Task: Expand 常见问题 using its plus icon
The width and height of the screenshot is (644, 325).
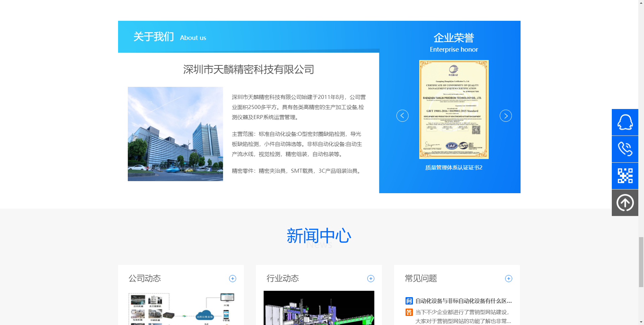Action: (x=508, y=278)
